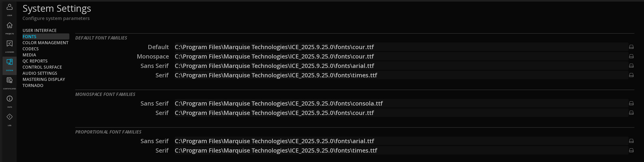Open Mastering Display settings

(x=44, y=79)
